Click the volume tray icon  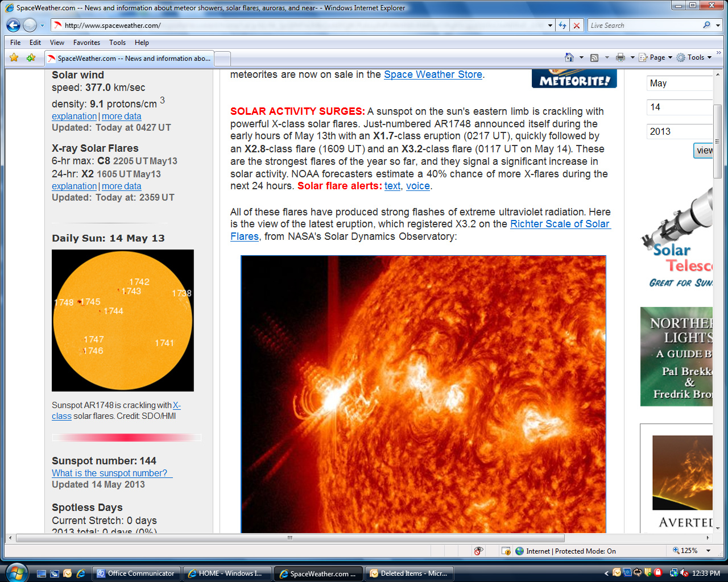(684, 573)
